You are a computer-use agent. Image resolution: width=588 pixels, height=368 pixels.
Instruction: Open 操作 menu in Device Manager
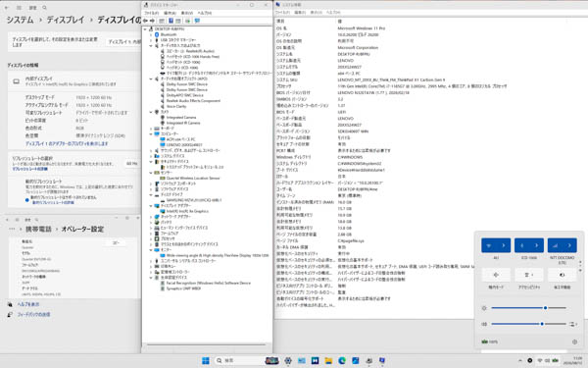point(170,13)
